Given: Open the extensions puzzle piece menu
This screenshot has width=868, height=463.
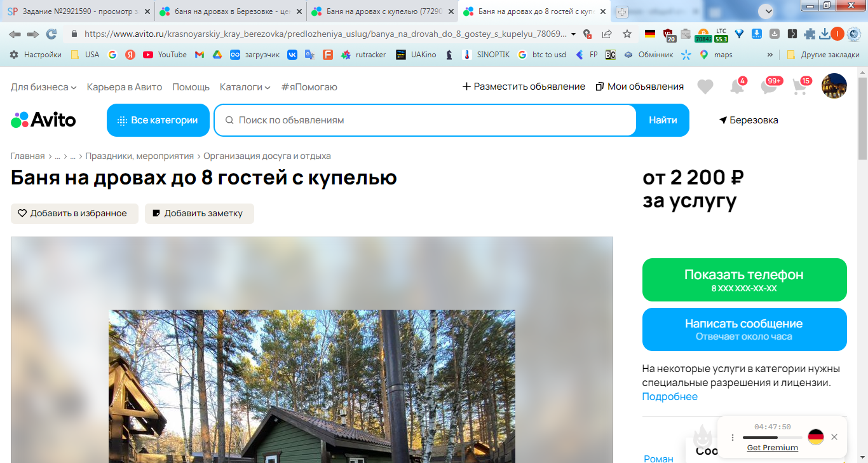Looking at the screenshot, I should pos(810,34).
